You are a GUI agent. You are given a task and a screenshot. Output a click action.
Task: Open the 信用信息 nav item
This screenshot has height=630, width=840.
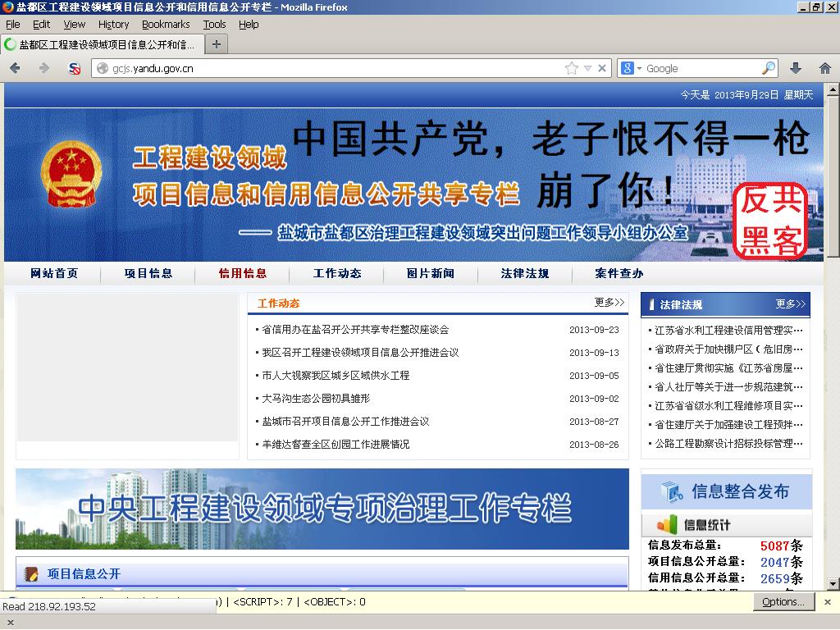243,273
